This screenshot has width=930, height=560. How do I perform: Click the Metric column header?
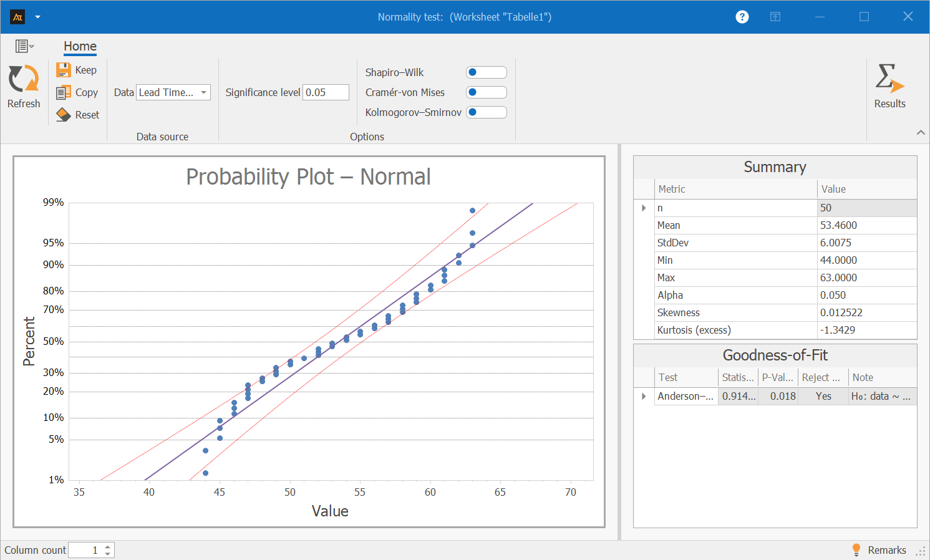[672, 189]
